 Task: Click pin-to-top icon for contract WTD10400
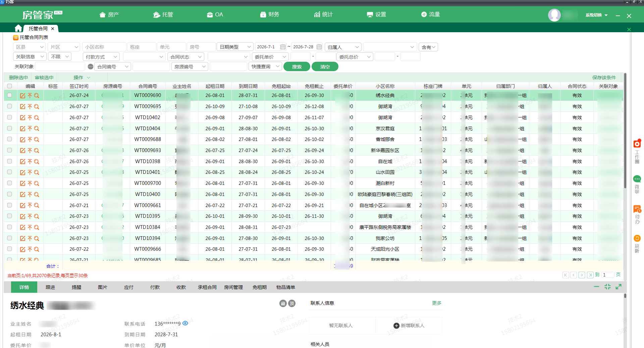(30, 194)
